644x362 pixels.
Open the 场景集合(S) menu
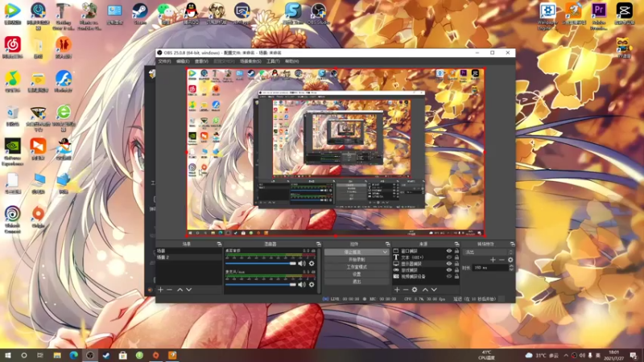click(250, 61)
